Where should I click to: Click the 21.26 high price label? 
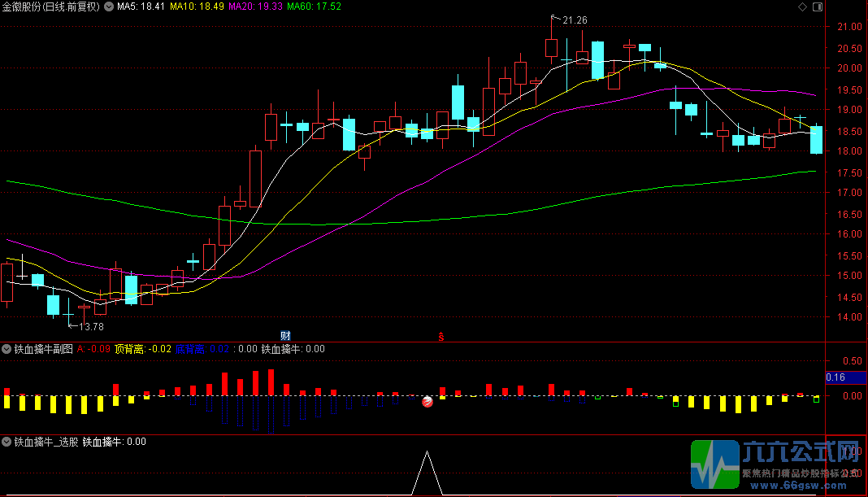pyautogui.click(x=575, y=20)
